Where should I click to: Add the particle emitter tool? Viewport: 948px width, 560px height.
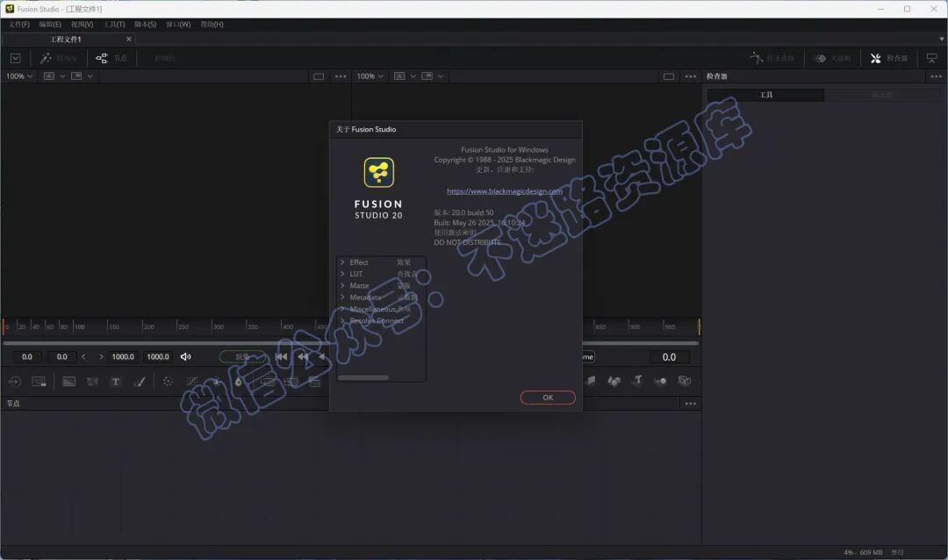[168, 382]
